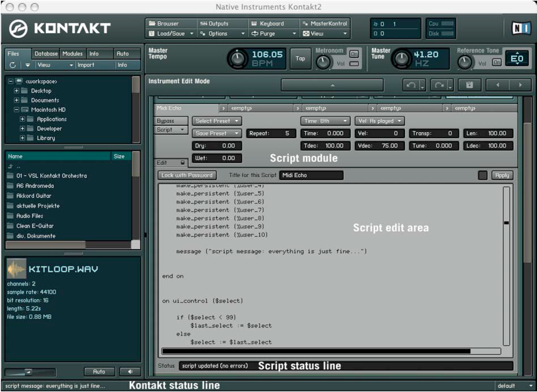Click the script editor horizontal scrollbar
The image size is (537, 392).
[331, 351]
